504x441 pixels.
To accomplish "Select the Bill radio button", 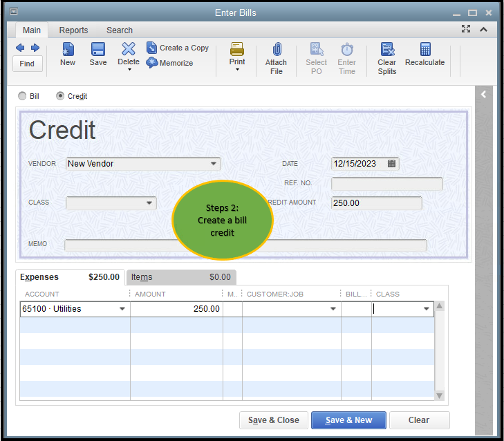I will 22,96.
